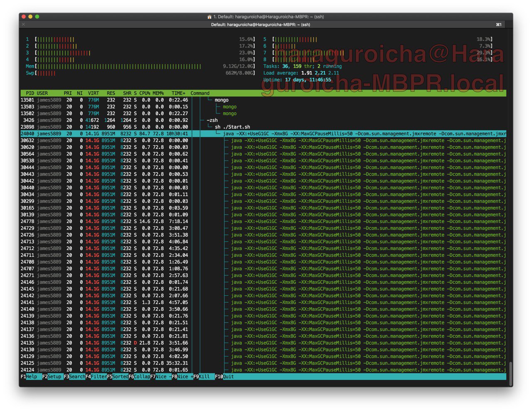Sort by the NI column header

click(x=80, y=93)
